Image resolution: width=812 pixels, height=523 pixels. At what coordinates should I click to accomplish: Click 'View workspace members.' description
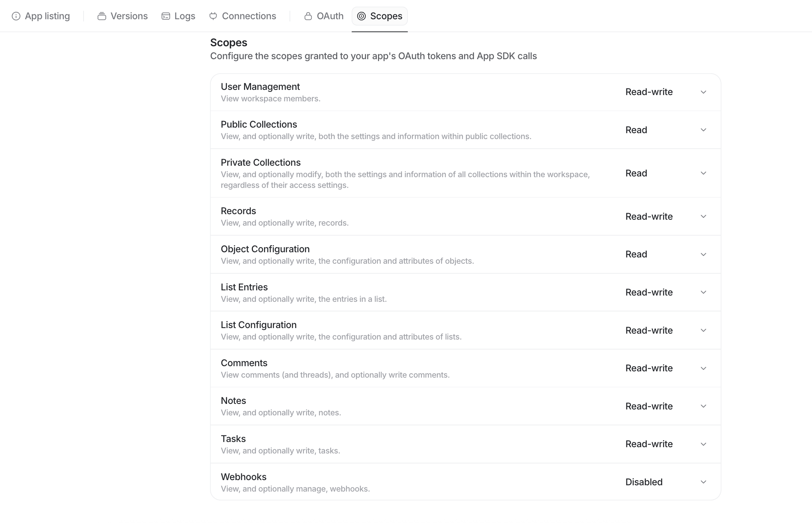click(271, 99)
